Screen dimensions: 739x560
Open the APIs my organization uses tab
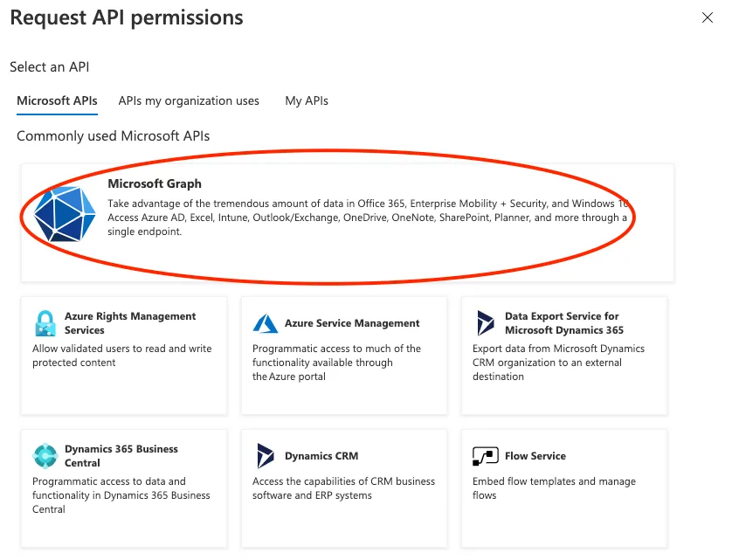189,100
